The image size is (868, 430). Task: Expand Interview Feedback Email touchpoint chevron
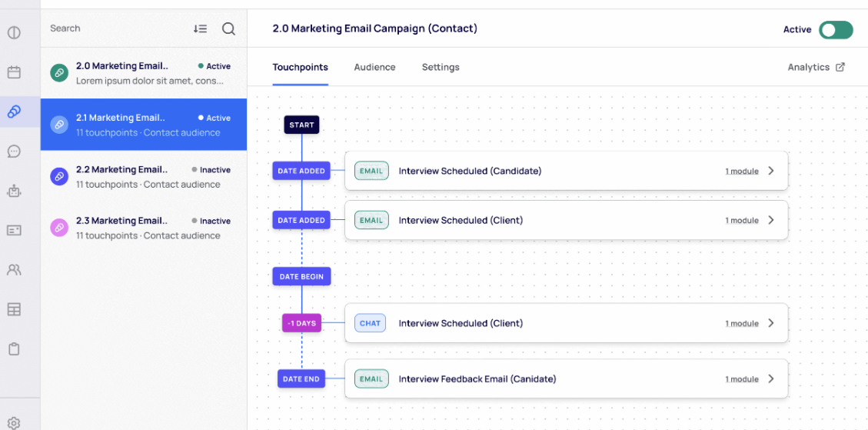[x=771, y=378]
